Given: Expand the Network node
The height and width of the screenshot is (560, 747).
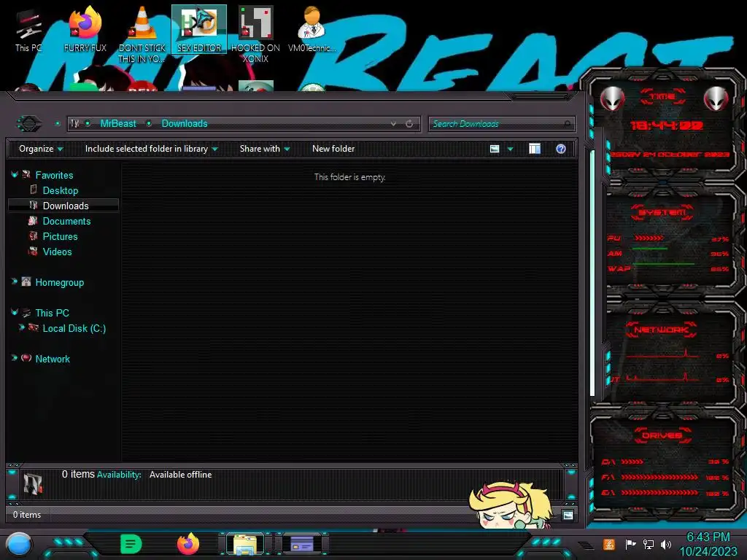Looking at the screenshot, I should (x=15, y=358).
